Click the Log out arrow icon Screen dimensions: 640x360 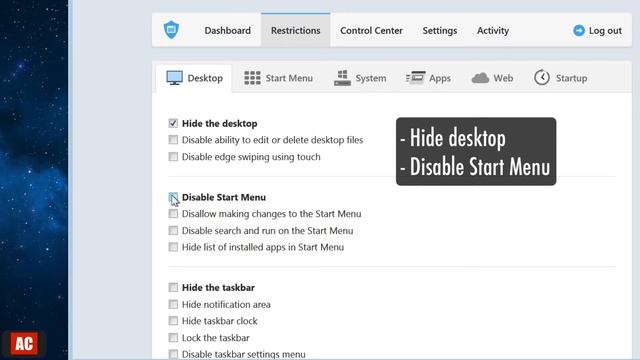coord(578,30)
